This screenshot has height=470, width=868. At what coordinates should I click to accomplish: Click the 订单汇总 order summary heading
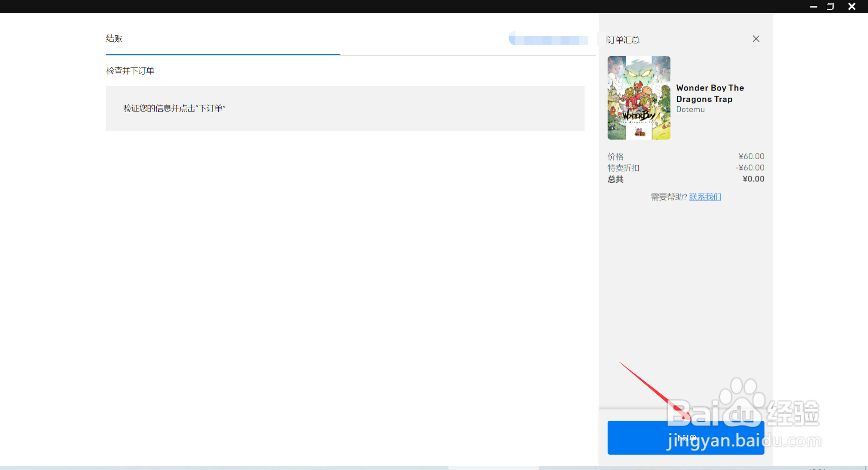click(x=623, y=40)
